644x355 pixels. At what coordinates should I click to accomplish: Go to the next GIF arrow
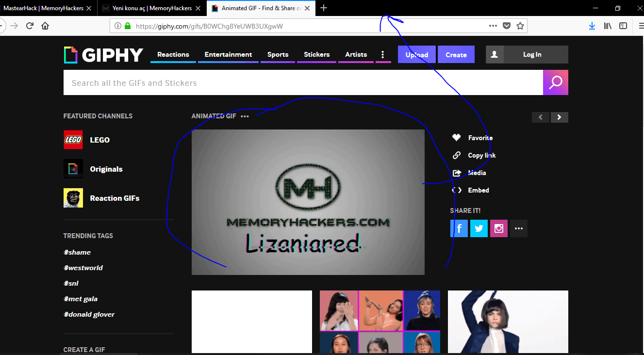point(560,117)
